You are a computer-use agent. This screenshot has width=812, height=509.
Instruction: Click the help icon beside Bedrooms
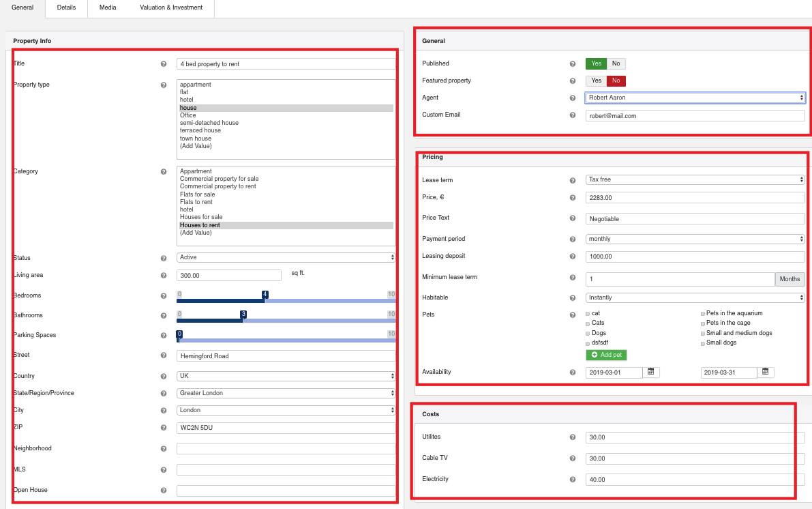(x=164, y=296)
